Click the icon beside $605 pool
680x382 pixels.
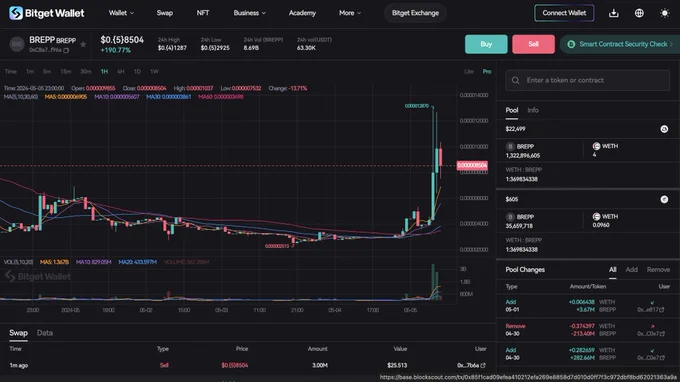664,199
